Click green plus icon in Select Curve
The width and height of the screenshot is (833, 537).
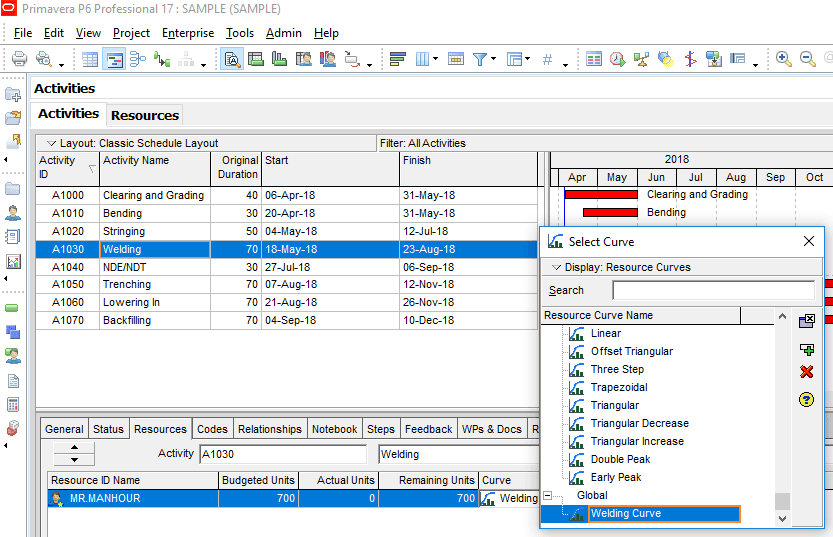[806, 349]
